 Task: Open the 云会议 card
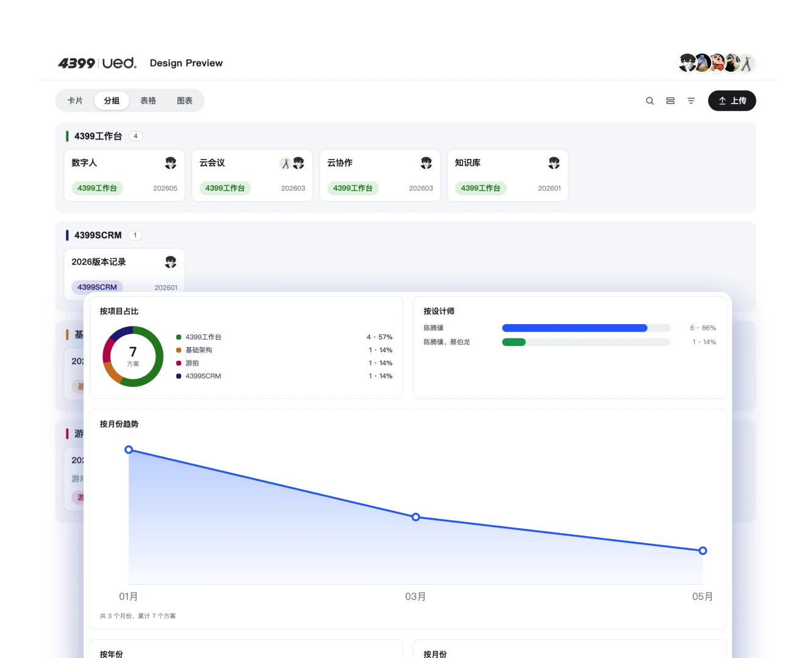click(x=252, y=175)
